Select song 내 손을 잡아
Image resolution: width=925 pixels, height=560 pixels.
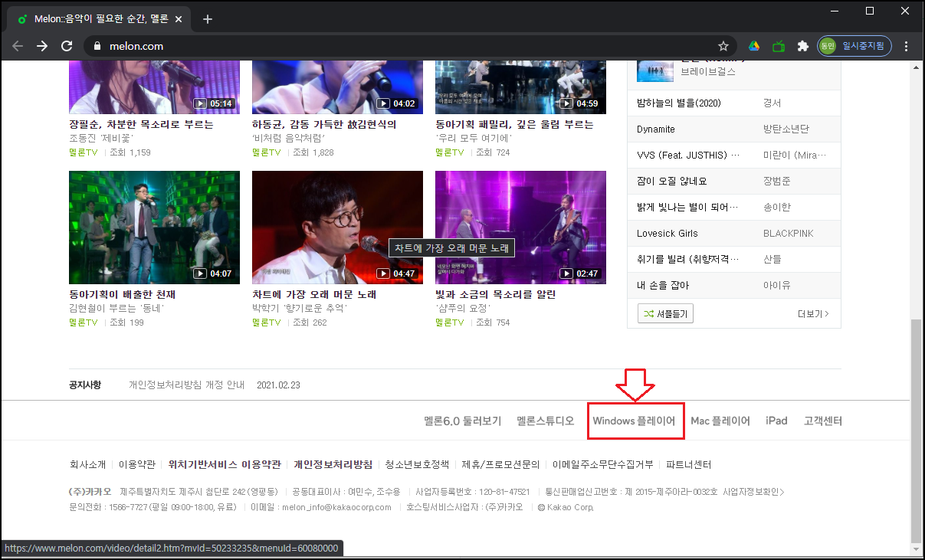click(x=663, y=285)
